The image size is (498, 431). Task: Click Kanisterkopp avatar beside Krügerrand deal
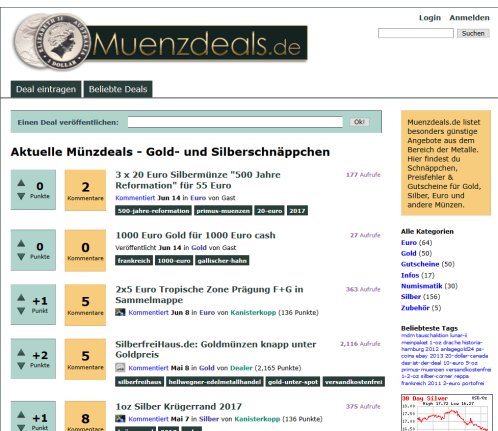(120, 419)
